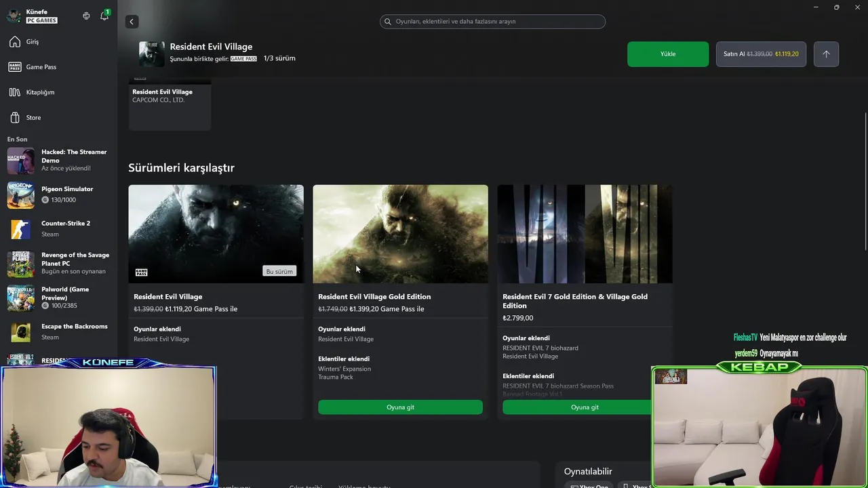This screenshot has width=868, height=488.
Task: Click Game Pass badge on standard edition image
Action: 141,272
